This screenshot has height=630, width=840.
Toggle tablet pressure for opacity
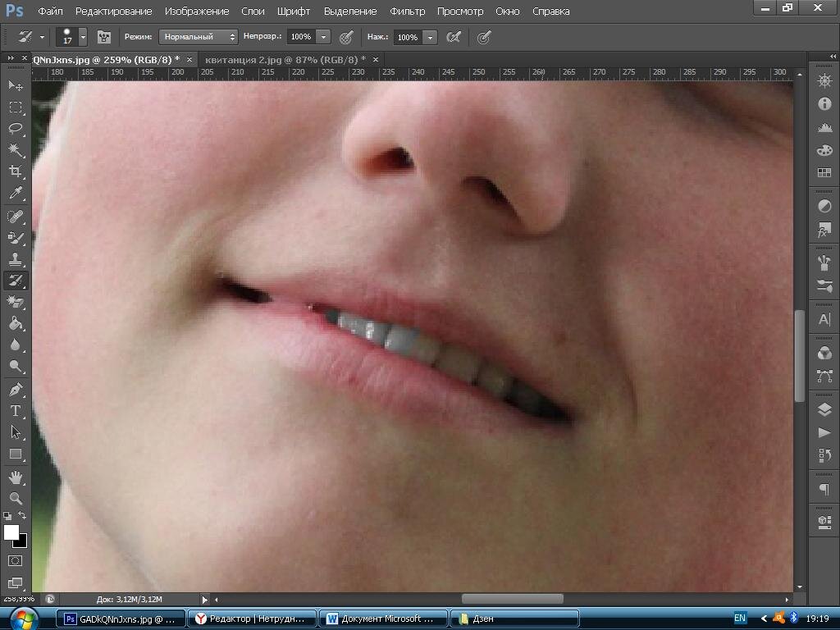(x=347, y=37)
